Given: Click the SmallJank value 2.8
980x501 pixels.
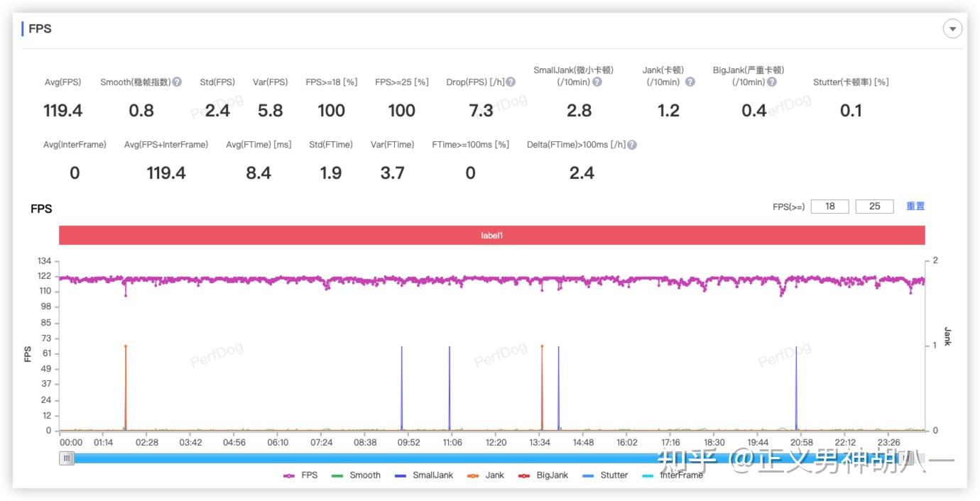Looking at the screenshot, I should (x=579, y=111).
